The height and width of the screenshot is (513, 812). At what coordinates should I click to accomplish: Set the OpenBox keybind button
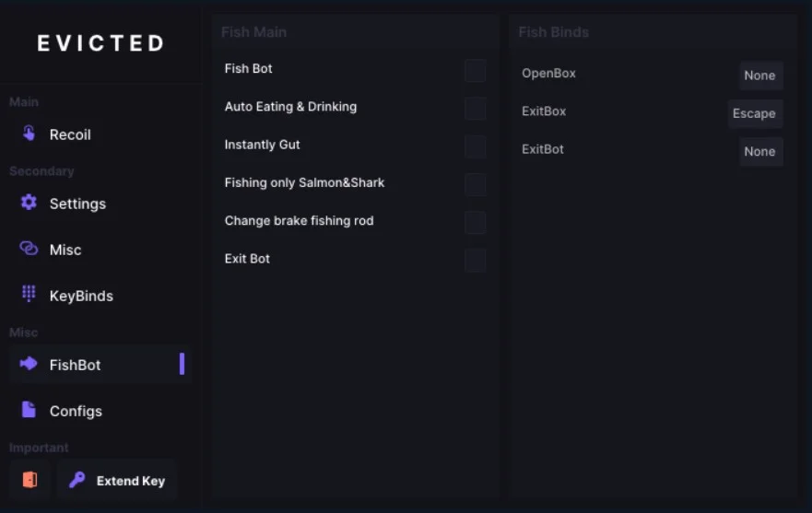(x=759, y=76)
